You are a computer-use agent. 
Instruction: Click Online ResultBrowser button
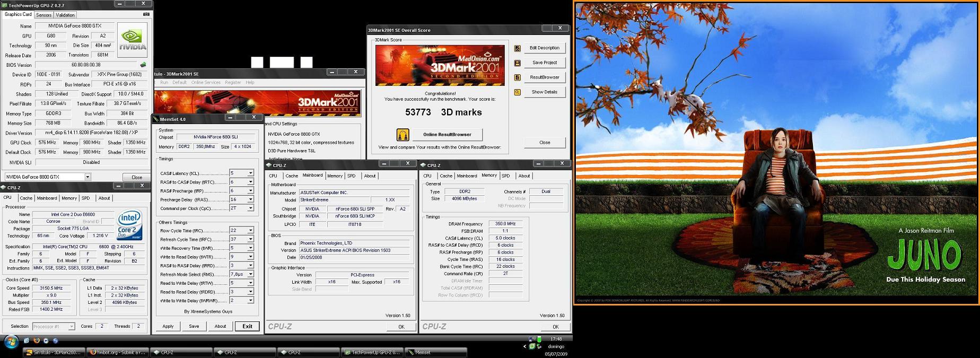[x=447, y=135]
